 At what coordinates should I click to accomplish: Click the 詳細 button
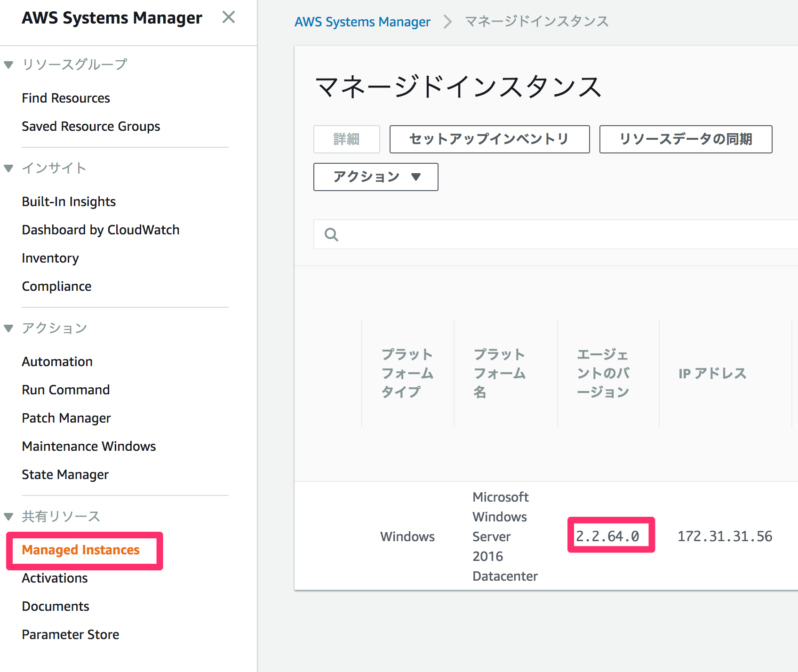pos(346,139)
